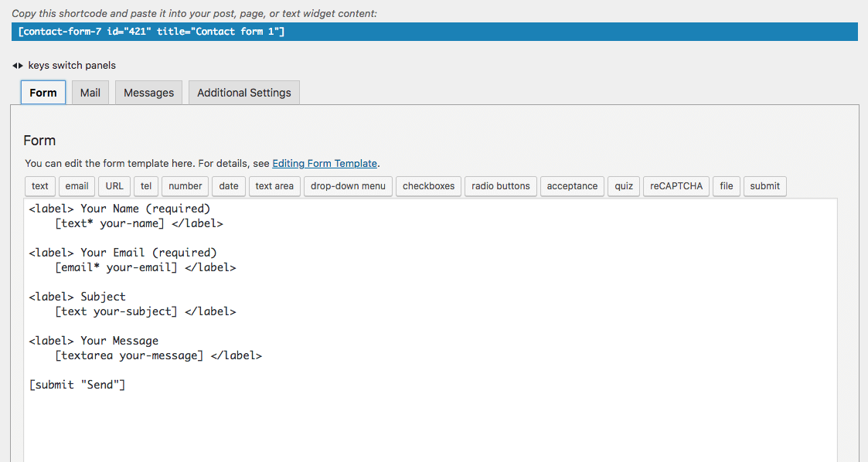
Task: Click the number tag button
Action: [x=186, y=186]
